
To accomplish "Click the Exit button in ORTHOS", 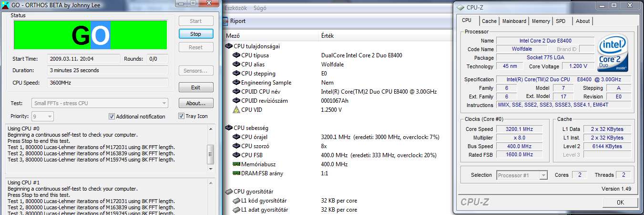I will coord(196,87).
